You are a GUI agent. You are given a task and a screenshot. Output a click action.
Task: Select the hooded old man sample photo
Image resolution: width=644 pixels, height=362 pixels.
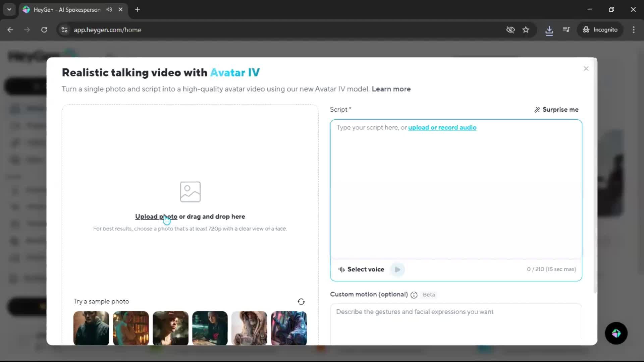(x=249, y=328)
